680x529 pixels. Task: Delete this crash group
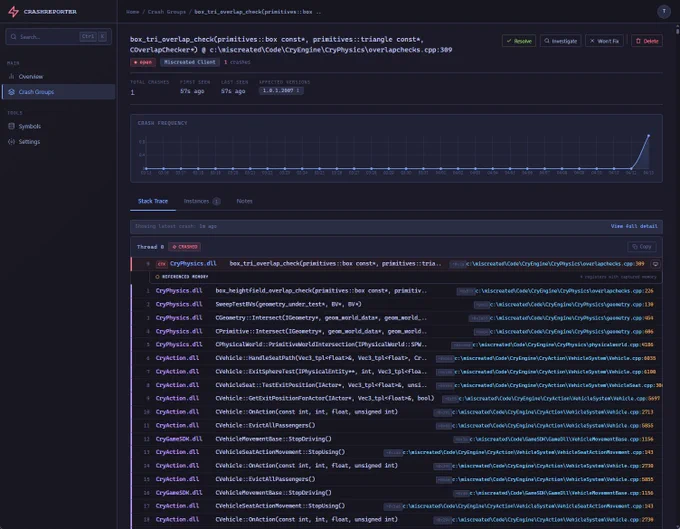click(647, 41)
